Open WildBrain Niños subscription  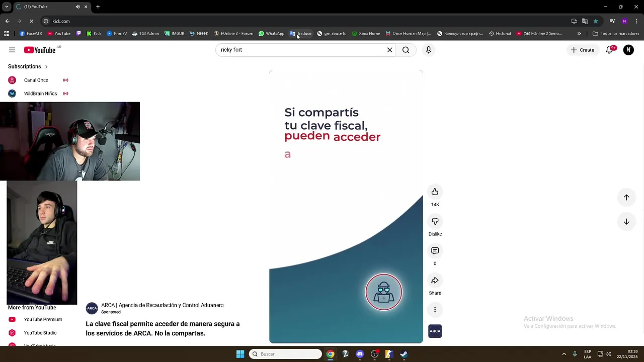[x=38, y=94]
